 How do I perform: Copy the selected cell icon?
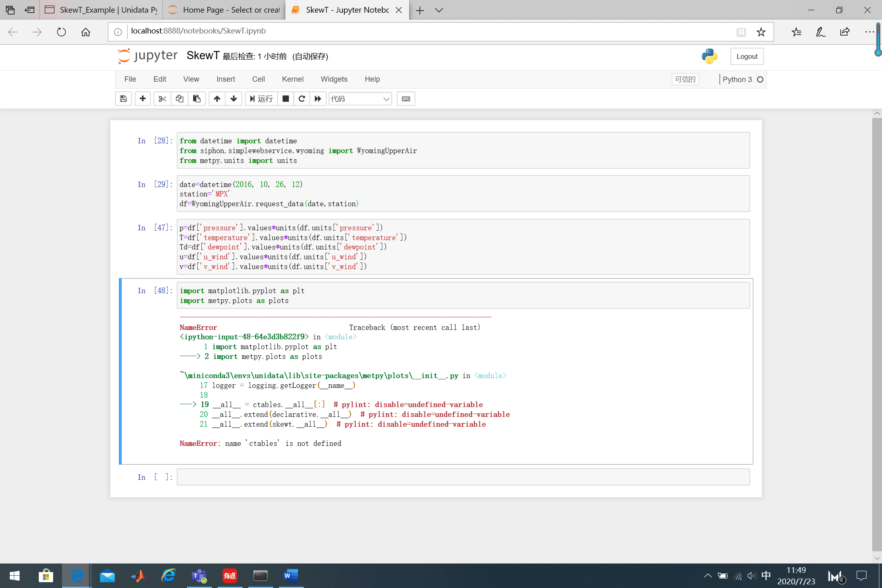coord(180,98)
